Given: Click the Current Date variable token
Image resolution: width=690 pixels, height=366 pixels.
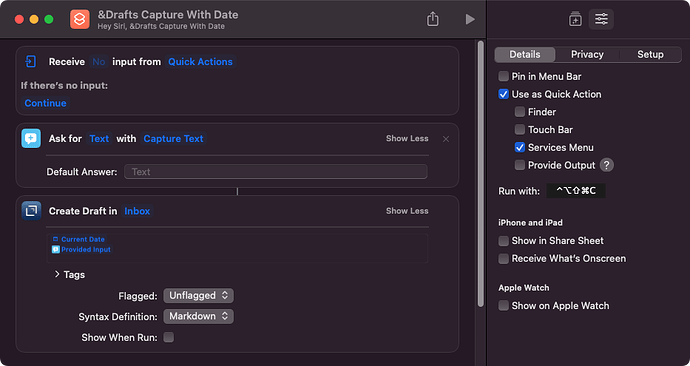Looking at the screenshot, I should pos(79,239).
